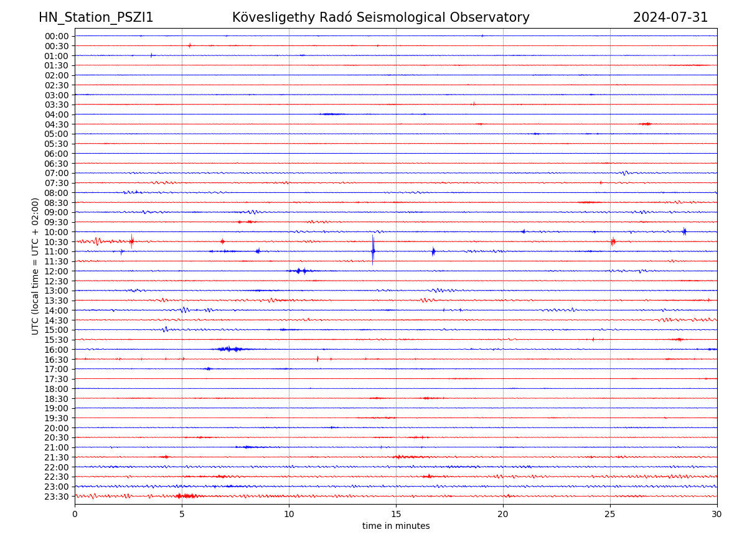
Task: Select the Kövesligethy Radó Seismological Observatory heading
Action: pyautogui.click(x=380, y=18)
